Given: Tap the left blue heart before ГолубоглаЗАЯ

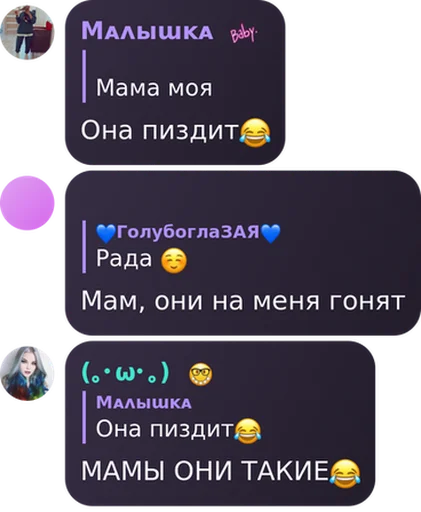Looking at the screenshot, I should point(106,233).
